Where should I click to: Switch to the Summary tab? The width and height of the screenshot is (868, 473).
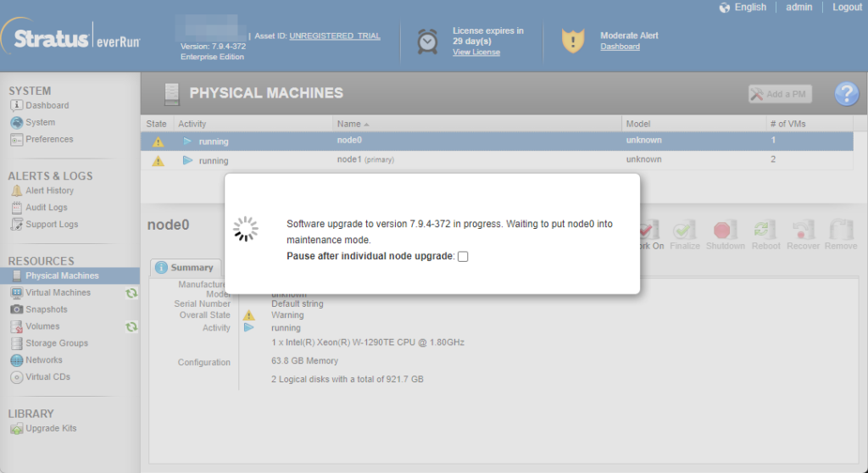coord(186,268)
